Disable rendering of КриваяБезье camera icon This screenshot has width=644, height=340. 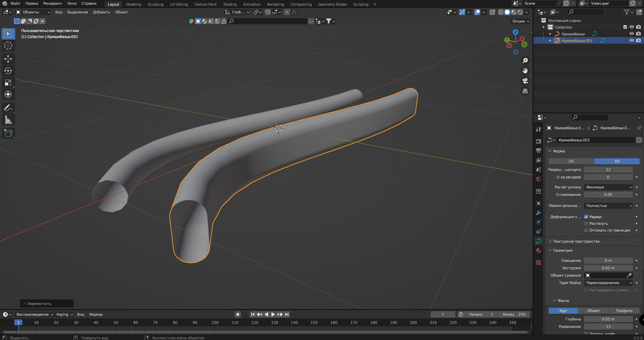pos(638,34)
